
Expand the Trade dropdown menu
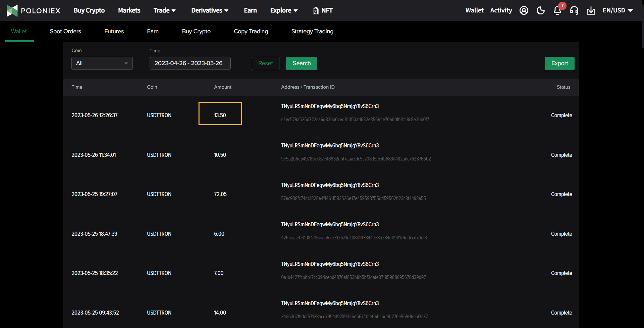point(164,10)
